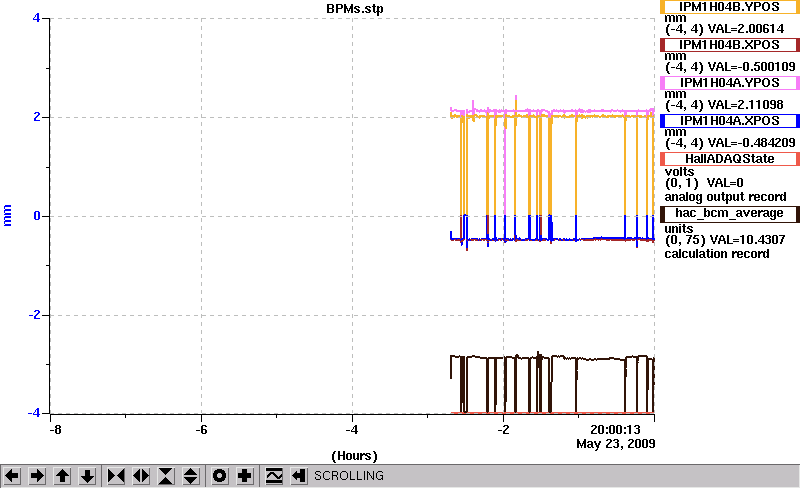800x488 pixels.
Task: Click the (Hours) x-axis label
Action: tap(355, 456)
